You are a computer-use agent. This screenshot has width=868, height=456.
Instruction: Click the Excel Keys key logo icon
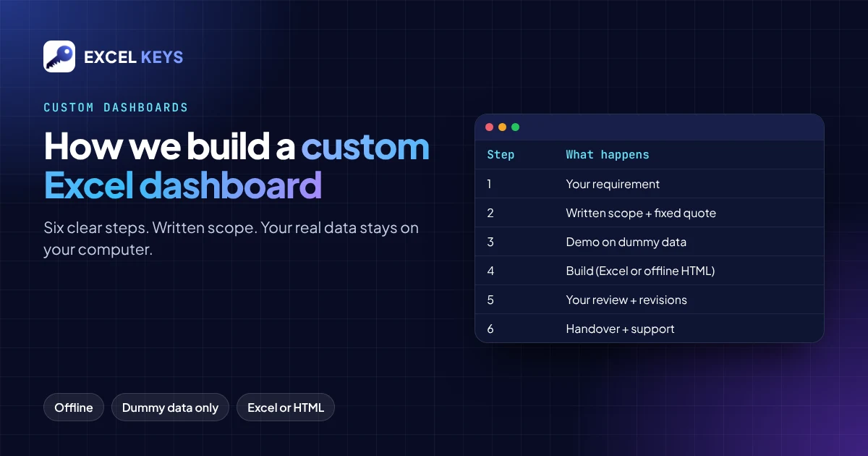click(59, 56)
